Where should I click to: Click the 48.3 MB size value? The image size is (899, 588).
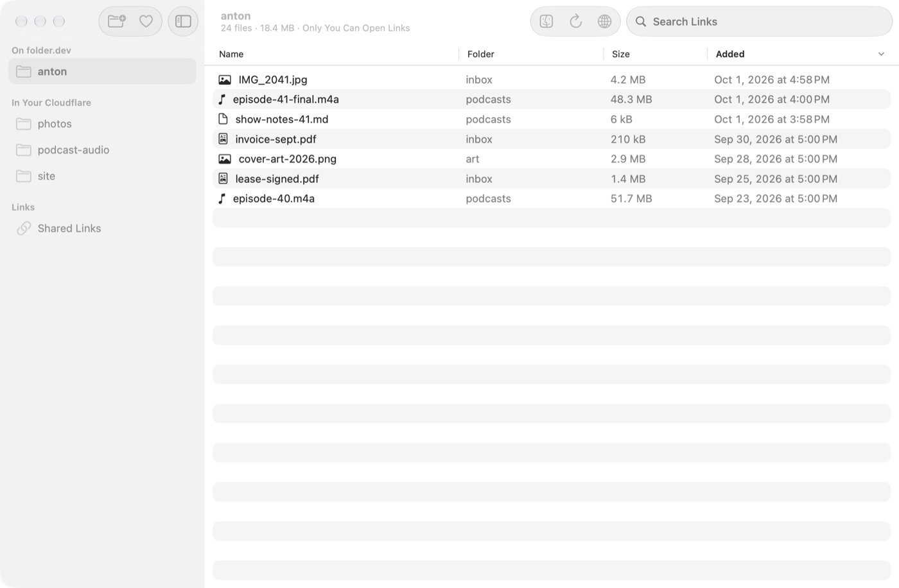click(631, 99)
